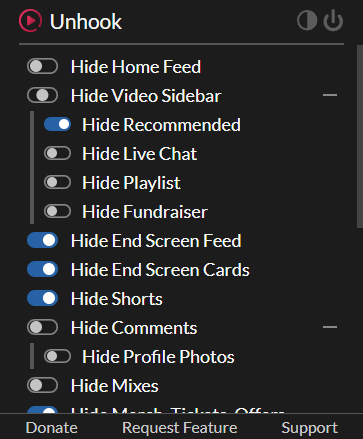The height and width of the screenshot is (439, 363).
Task: Open the Donate link
Action: click(52, 428)
